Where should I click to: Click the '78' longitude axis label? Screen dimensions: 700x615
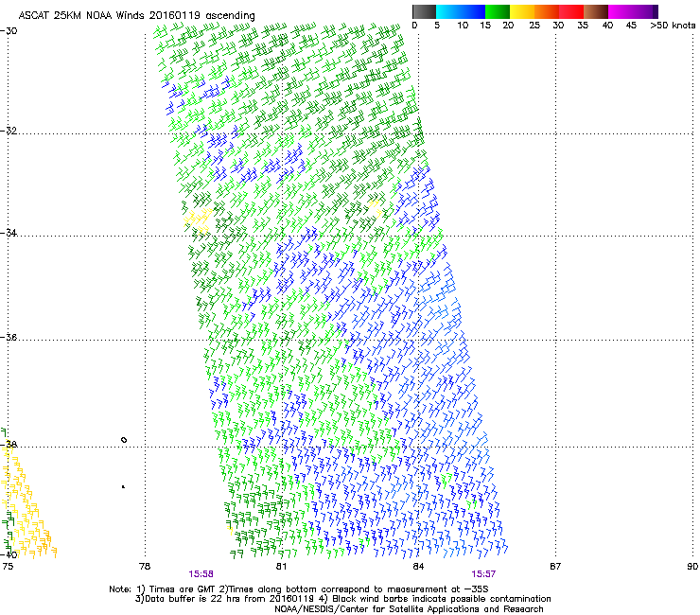coord(145,567)
